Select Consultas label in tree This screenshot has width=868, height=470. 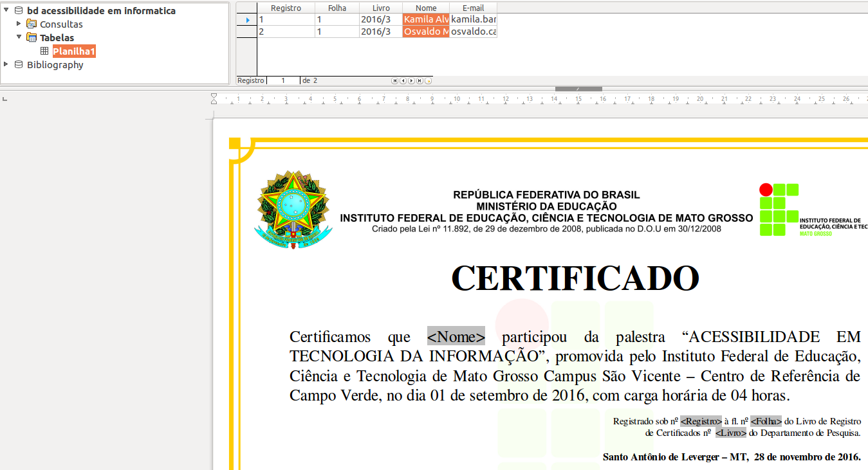click(x=61, y=24)
